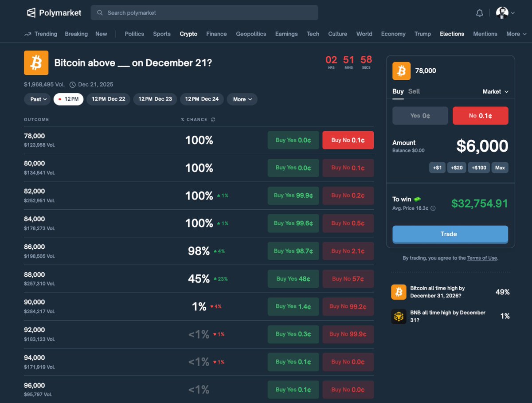532x403 pixels.
Task: Switch to the Elections nav tab
Action: (x=452, y=34)
